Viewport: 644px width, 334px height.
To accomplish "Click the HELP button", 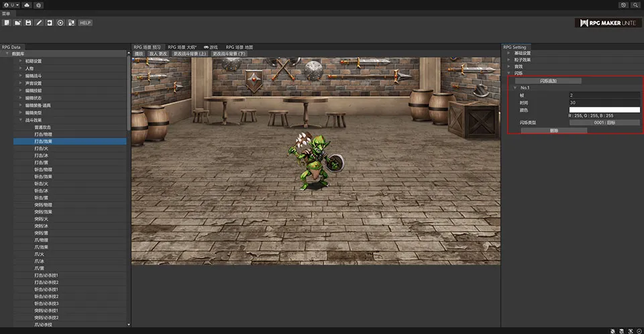I will pyautogui.click(x=85, y=23).
